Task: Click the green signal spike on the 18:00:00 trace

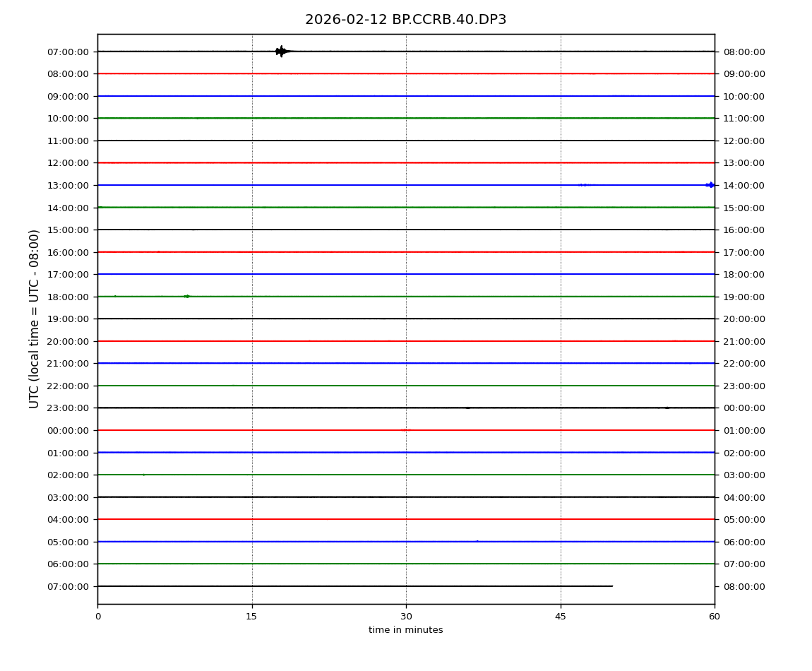Action: coord(186,297)
